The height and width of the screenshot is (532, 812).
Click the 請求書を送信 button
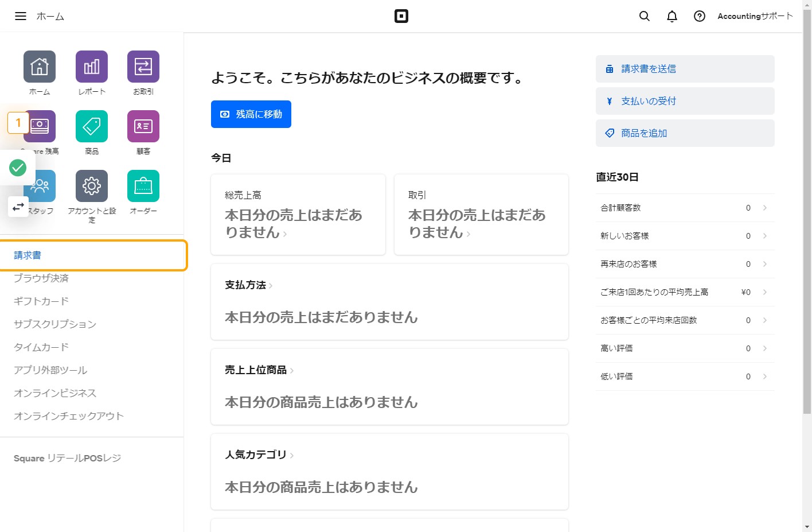point(685,69)
